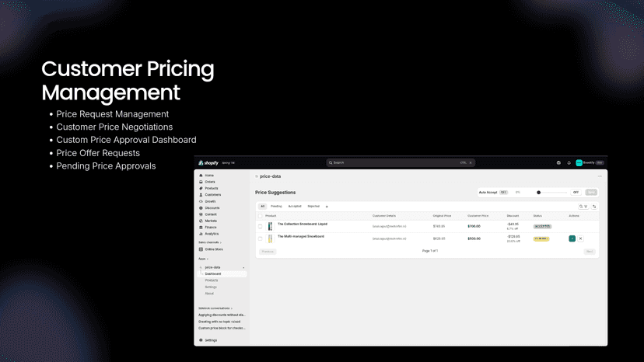Viewport: 644px width, 362px height.
Task: Add a new view with the plus tab
Action: click(x=327, y=207)
